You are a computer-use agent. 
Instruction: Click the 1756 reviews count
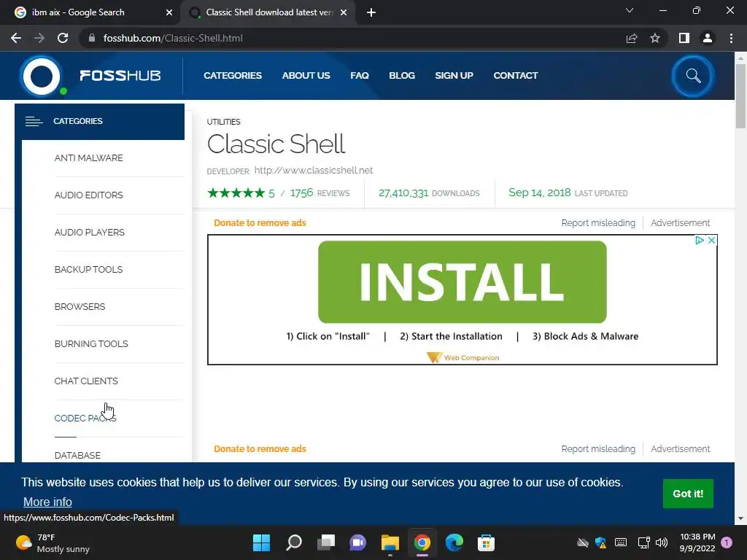[301, 192]
